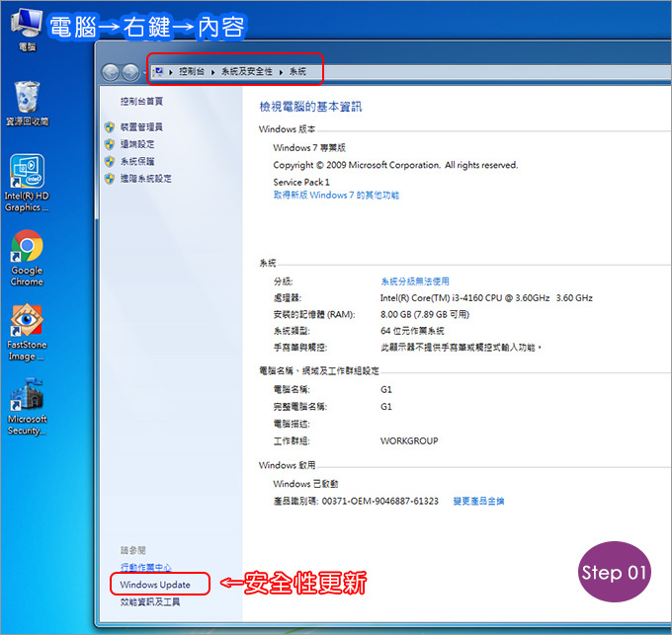This screenshot has height=635, width=672.
Task: Expand arrow after 系統及安全性 in address bar
Action: pos(281,72)
